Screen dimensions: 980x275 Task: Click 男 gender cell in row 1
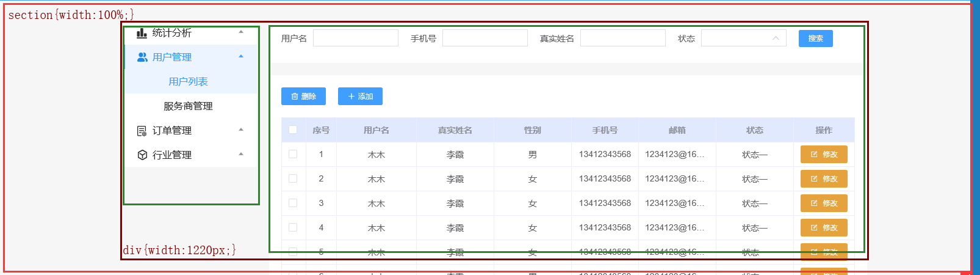point(533,155)
